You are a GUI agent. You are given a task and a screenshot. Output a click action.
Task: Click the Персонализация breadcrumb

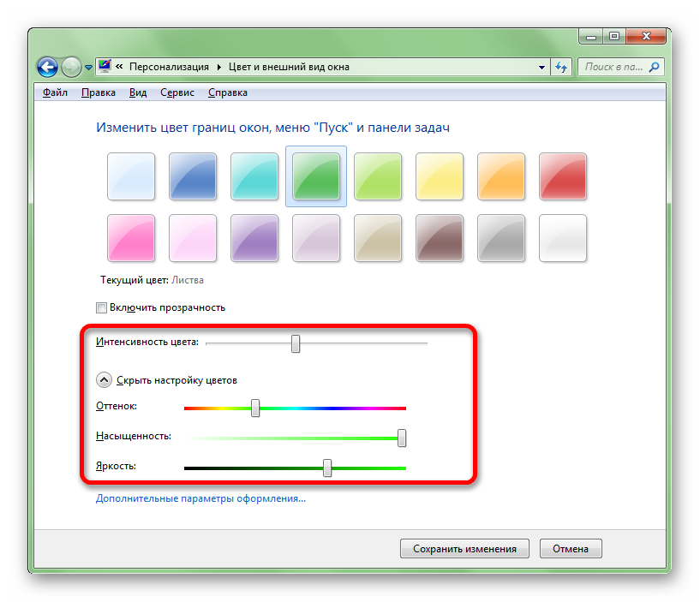tap(169, 67)
